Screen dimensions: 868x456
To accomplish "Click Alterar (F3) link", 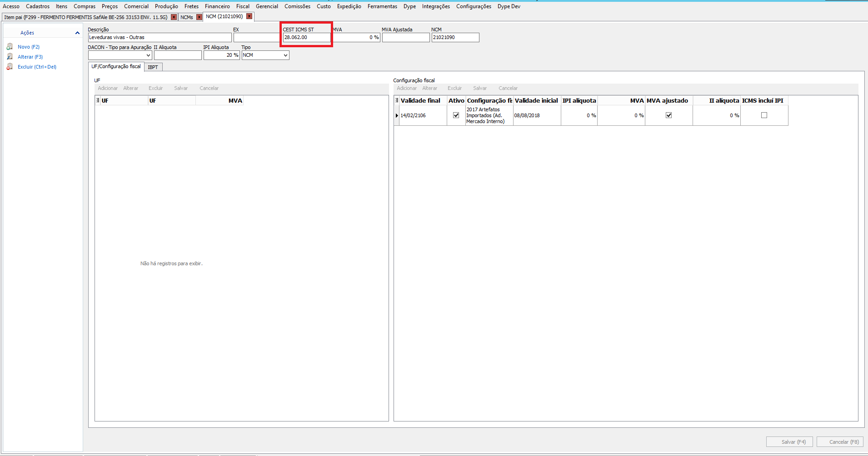I will 30,57.
